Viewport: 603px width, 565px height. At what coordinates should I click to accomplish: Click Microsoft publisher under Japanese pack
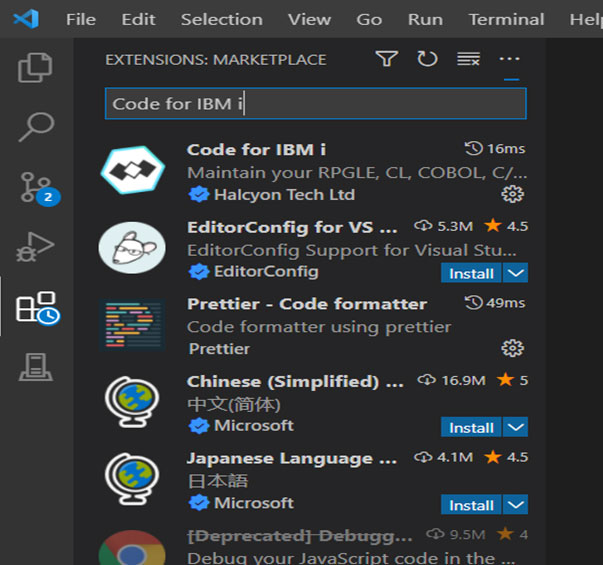254,503
